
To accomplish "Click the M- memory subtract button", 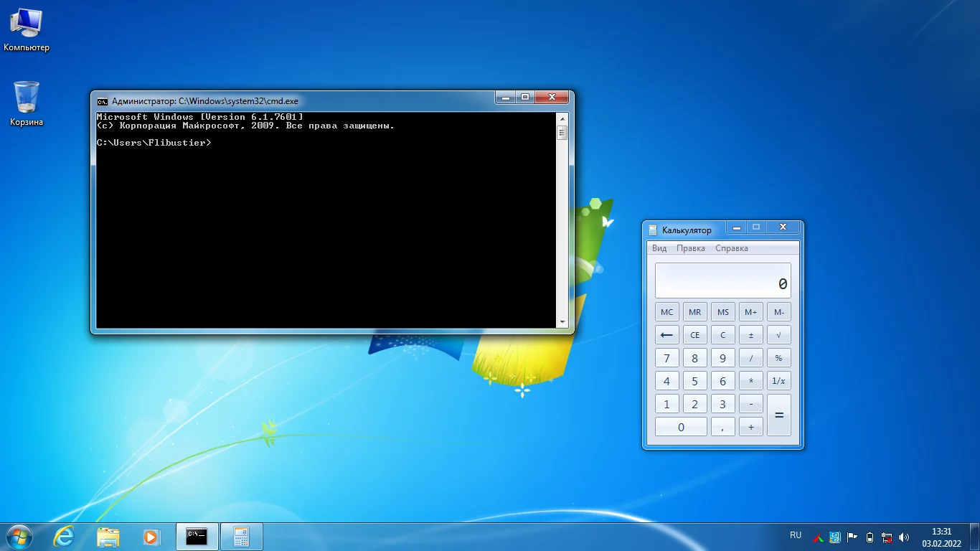I will [x=778, y=312].
